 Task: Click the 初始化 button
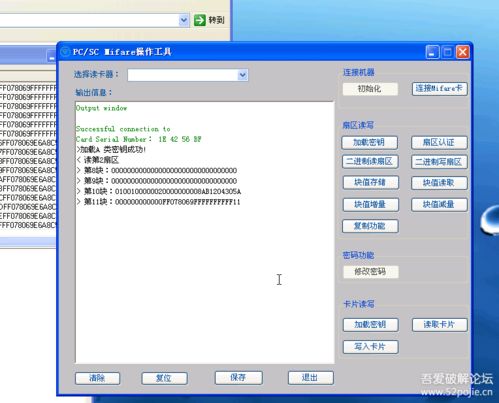pyautogui.click(x=370, y=89)
